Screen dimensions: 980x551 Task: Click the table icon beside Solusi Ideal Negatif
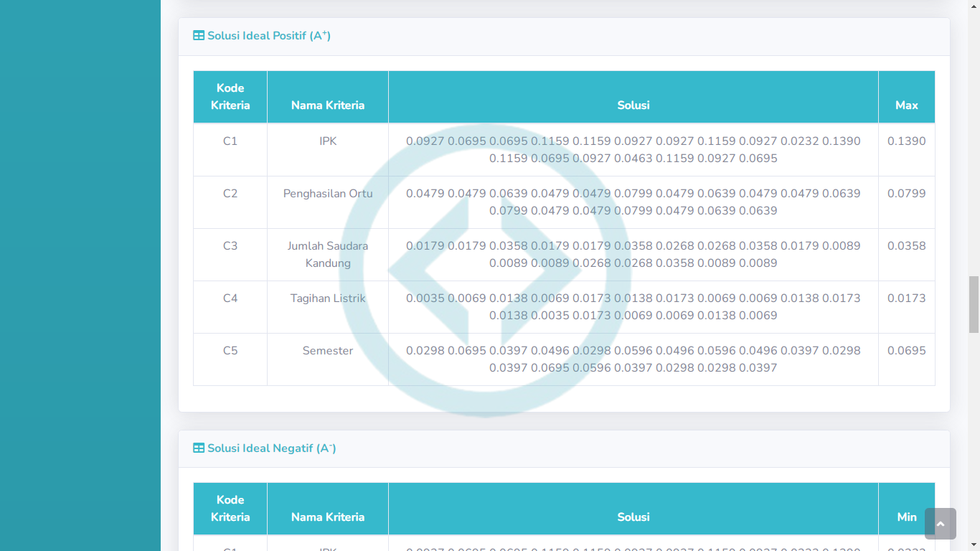pyautogui.click(x=199, y=448)
